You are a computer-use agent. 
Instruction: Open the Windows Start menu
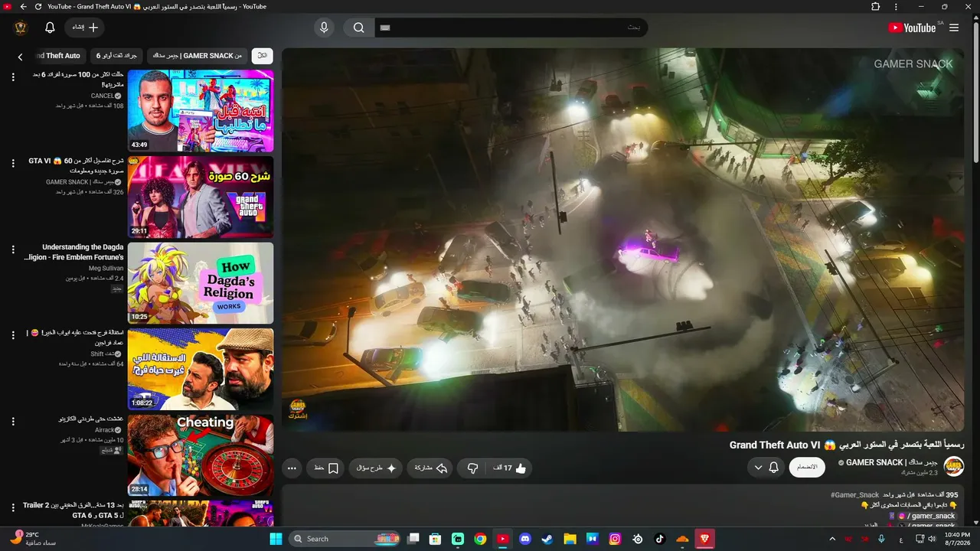[x=276, y=539]
